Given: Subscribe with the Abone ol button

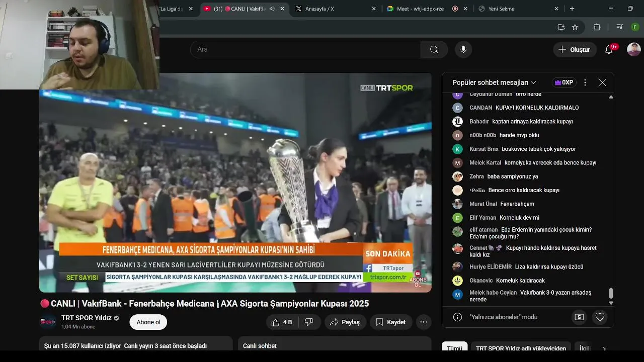Looking at the screenshot, I should 148,322.
